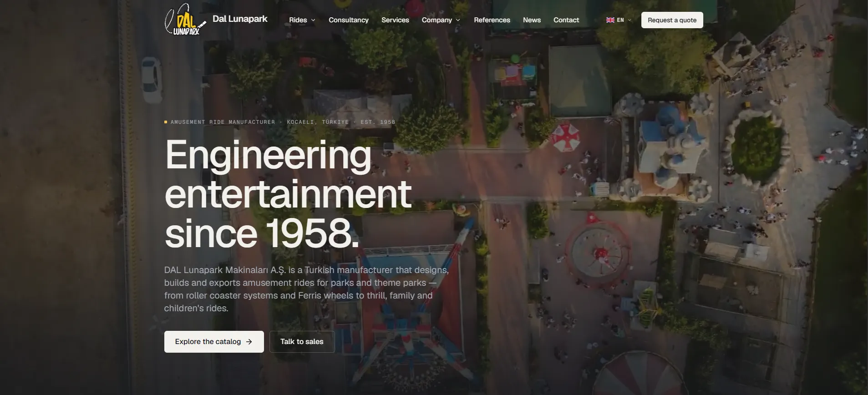868x395 pixels.
Task: Click Explore the catalog button
Action: [214, 342]
